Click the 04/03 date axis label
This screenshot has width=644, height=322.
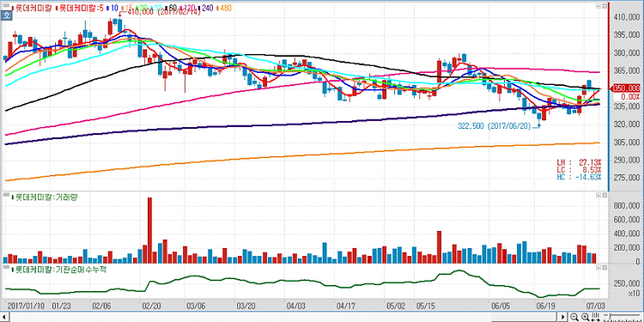point(295,306)
